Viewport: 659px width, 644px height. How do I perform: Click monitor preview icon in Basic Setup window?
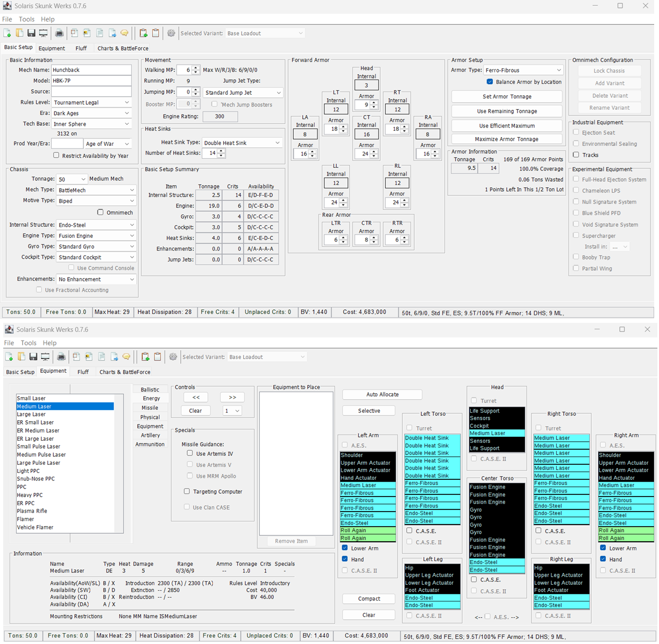tap(43, 33)
